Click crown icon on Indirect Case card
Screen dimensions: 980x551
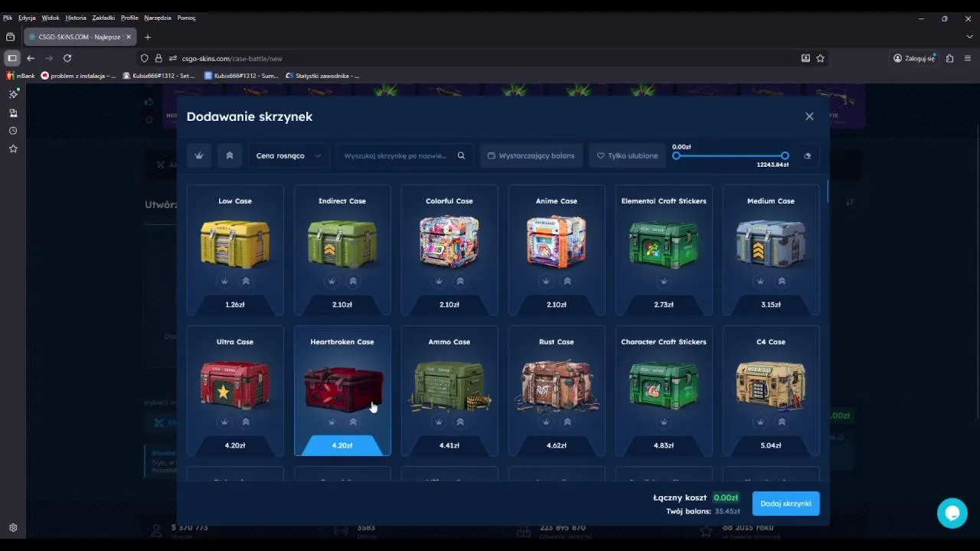pyautogui.click(x=332, y=281)
